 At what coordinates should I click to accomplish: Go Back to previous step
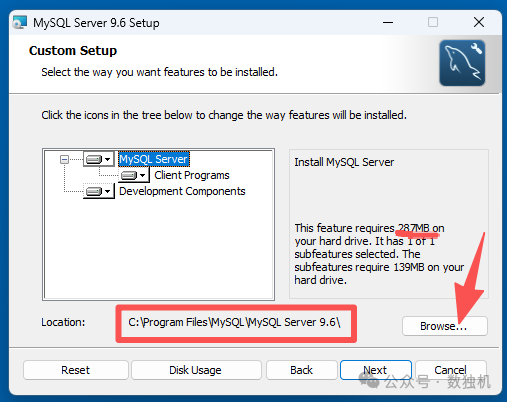click(302, 370)
